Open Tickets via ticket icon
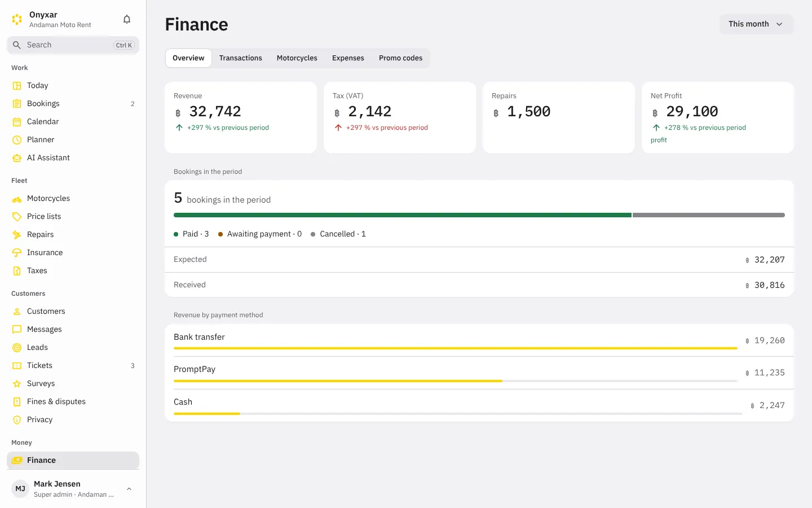812x508 pixels. (x=17, y=366)
